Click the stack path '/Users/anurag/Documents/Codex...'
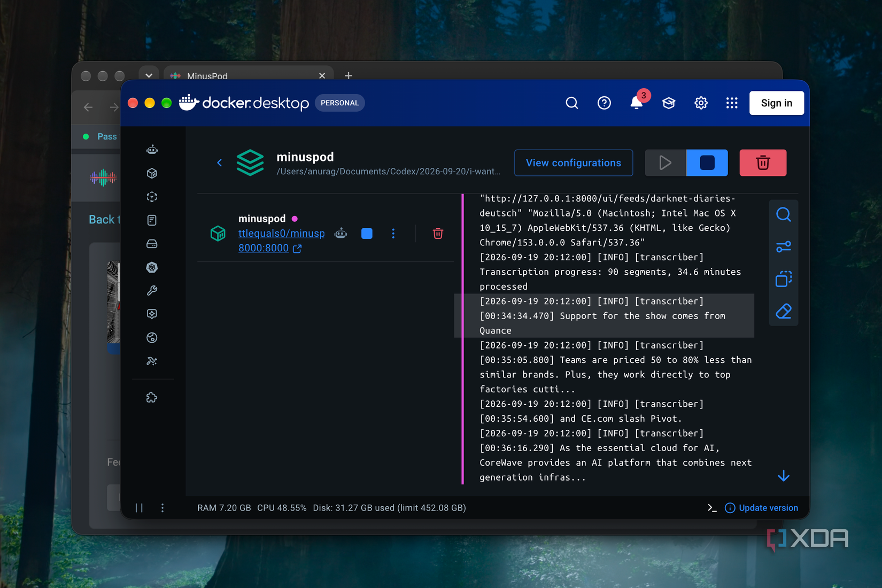Image resolution: width=882 pixels, height=588 pixels. (x=389, y=172)
